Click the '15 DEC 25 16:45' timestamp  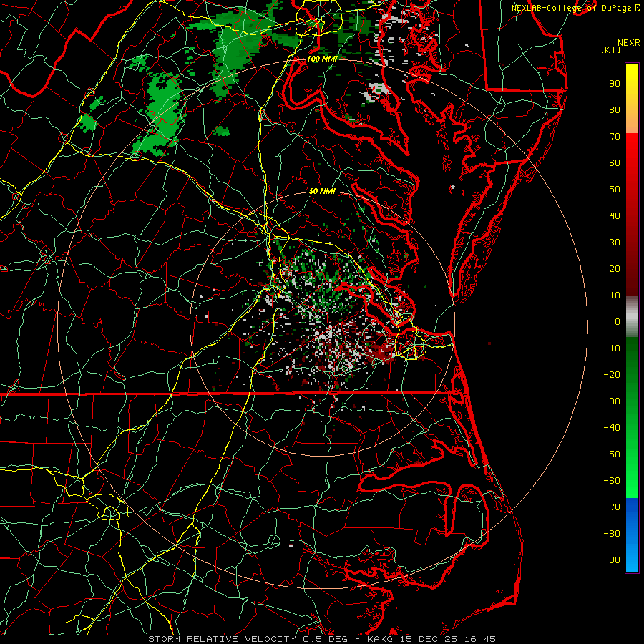448,639
